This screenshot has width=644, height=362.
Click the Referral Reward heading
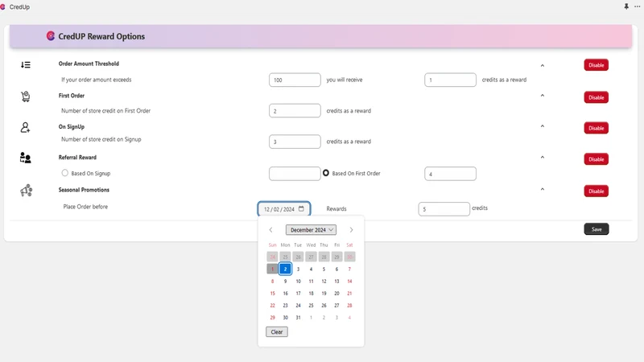pos(77,157)
